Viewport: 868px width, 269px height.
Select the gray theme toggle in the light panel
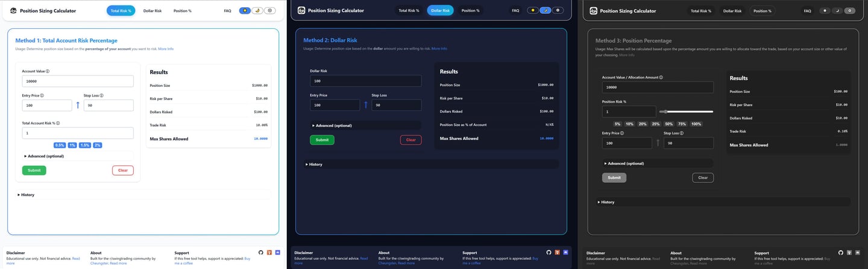click(270, 10)
